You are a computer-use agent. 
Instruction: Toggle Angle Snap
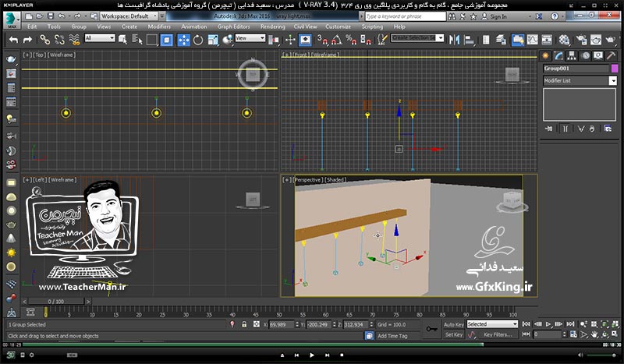[337, 40]
